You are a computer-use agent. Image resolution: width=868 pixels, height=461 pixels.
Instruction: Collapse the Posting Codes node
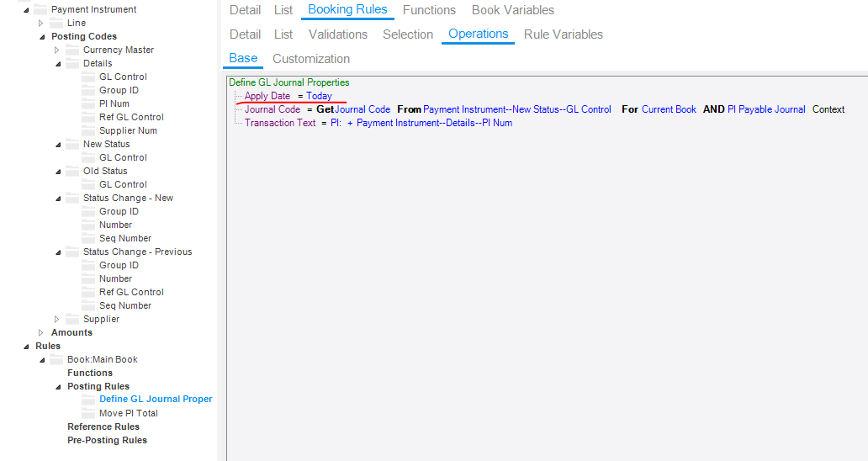42,37
